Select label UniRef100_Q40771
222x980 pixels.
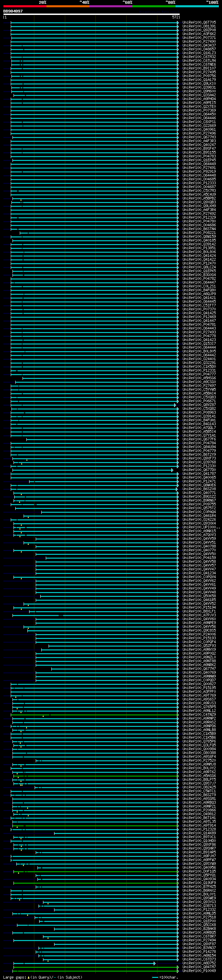coord(199,493)
